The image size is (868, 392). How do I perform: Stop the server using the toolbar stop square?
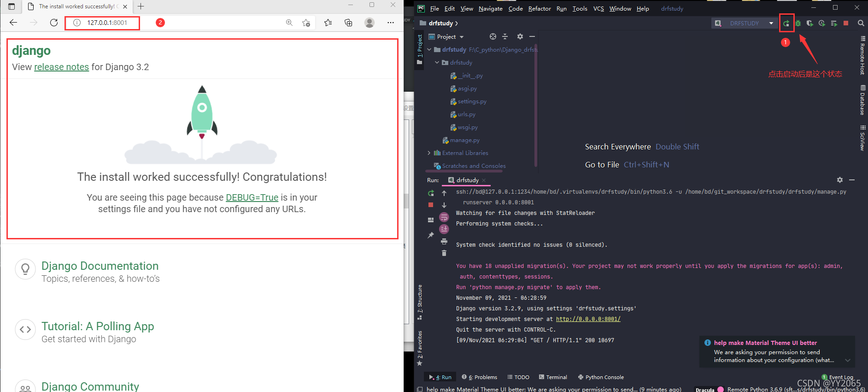pos(846,23)
